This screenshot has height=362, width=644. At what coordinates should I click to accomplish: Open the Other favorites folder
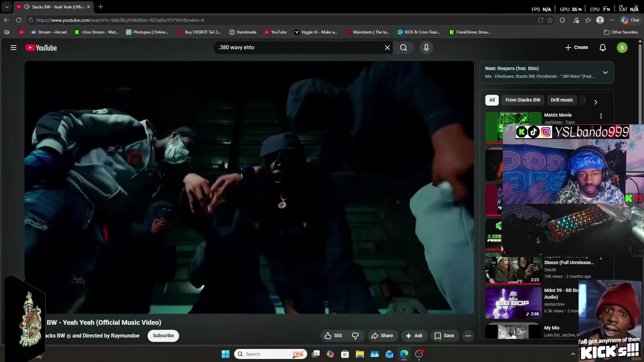(621, 32)
